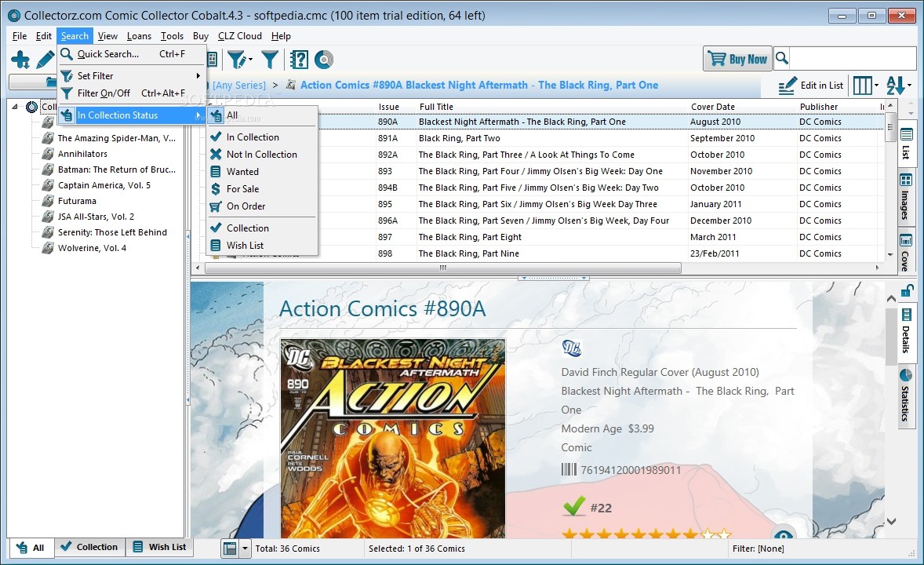Viewport: 924px width, 565px height.
Task: Select Not In Collection status filter
Action: pos(263,155)
